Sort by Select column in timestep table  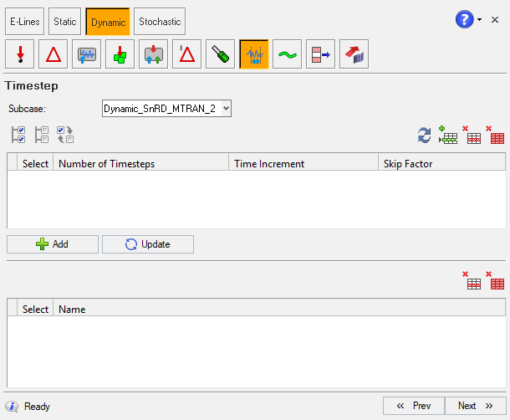(x=35, y=164)
